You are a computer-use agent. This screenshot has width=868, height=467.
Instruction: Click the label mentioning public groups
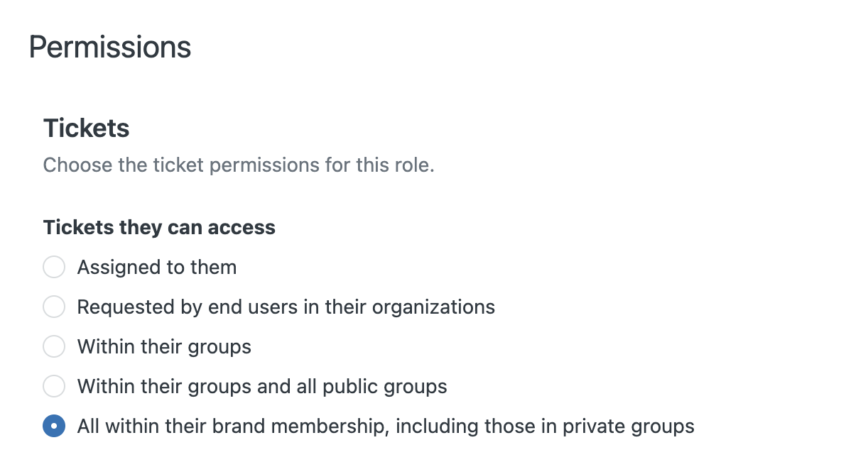263,386
